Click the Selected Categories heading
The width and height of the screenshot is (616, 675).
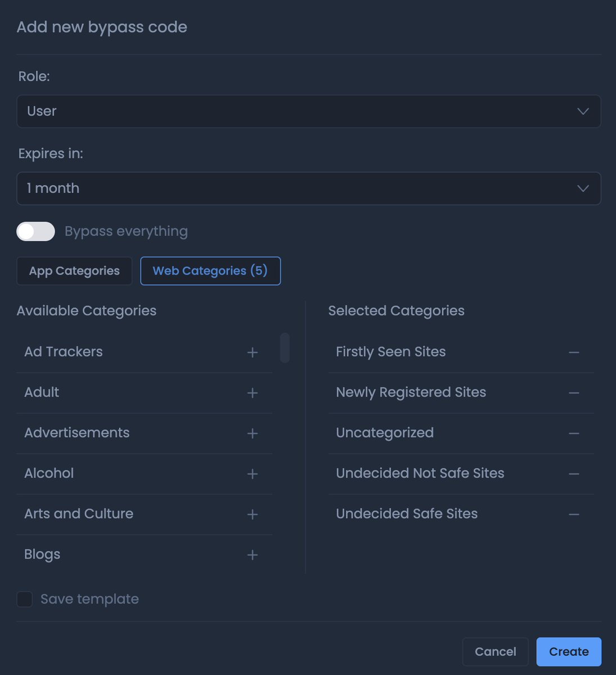point(397,311)
